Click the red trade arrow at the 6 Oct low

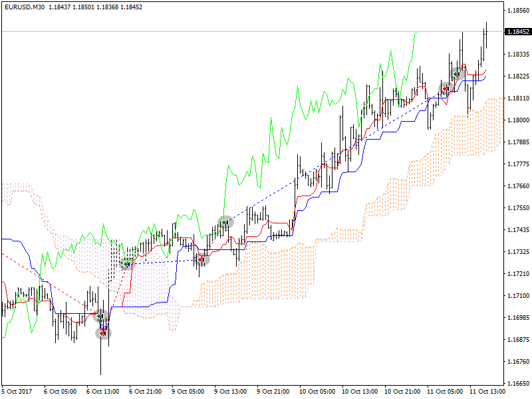click(x=103, y=332)
